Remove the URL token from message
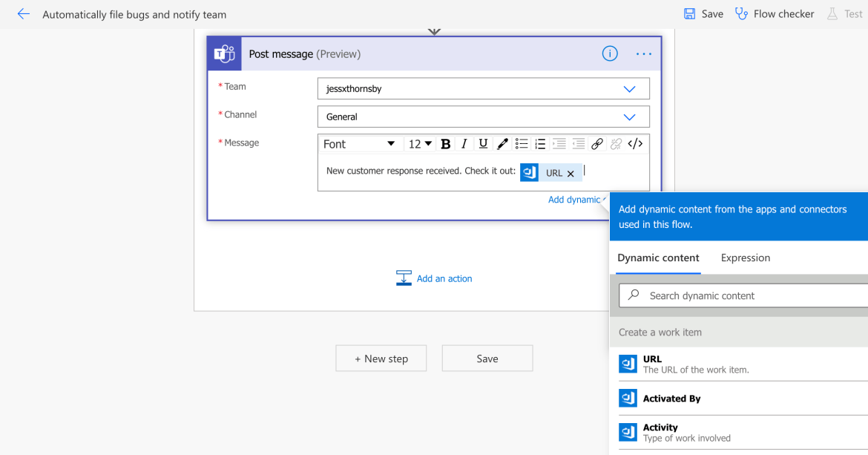868x455 pixels. pyautogui.click(x=571, y=174)
